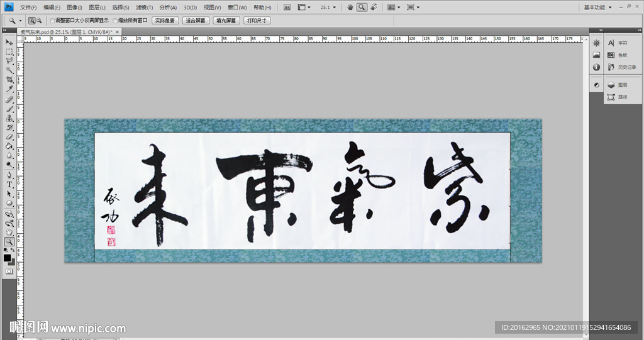Click the background color swatch
This screenshot has width=644, height=340.
click(x=13, y=263)
